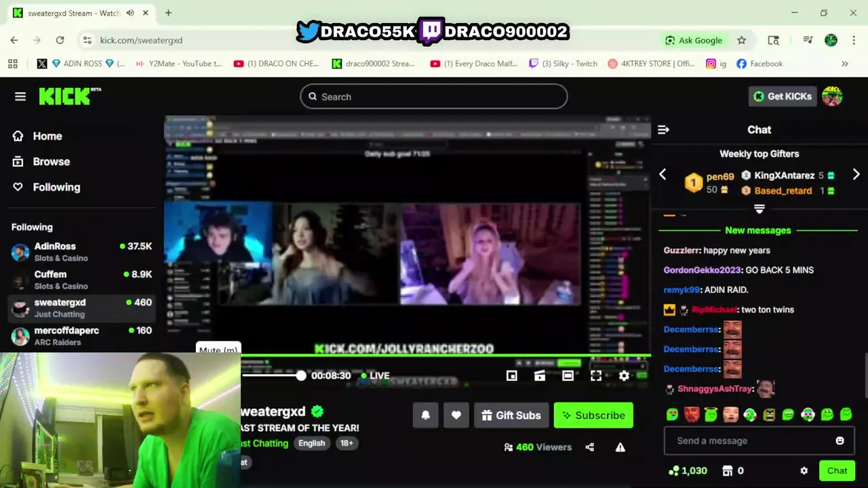868x488 pixels.
Task: Collapse the chat panel arrow icon
Action: [663, 129]
